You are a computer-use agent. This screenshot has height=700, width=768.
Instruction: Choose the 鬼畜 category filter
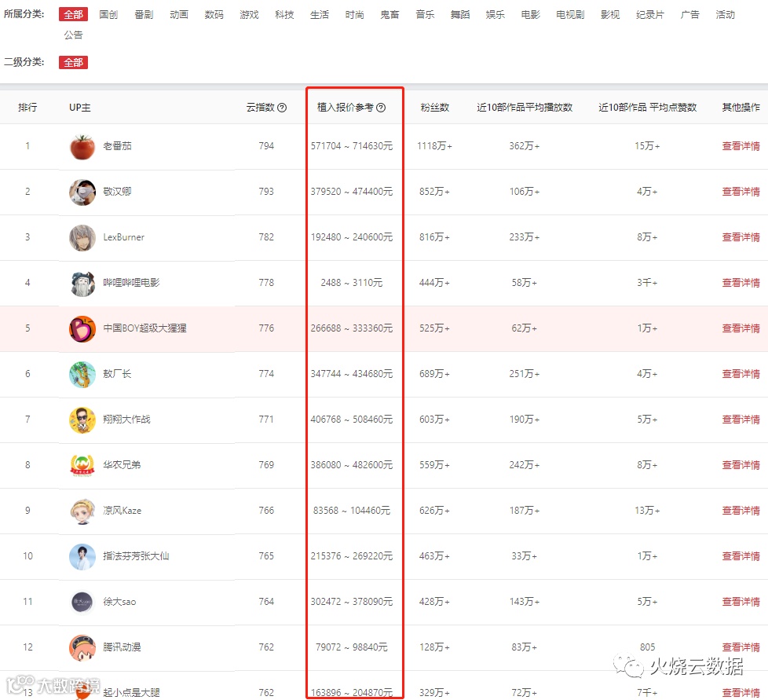(x=389, y=15)
